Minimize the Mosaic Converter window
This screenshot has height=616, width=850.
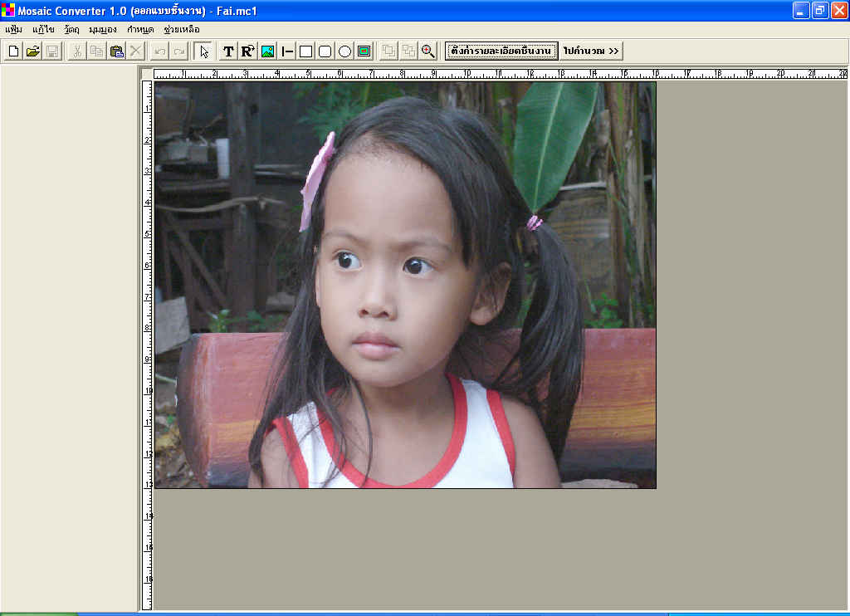coord(801,10)
